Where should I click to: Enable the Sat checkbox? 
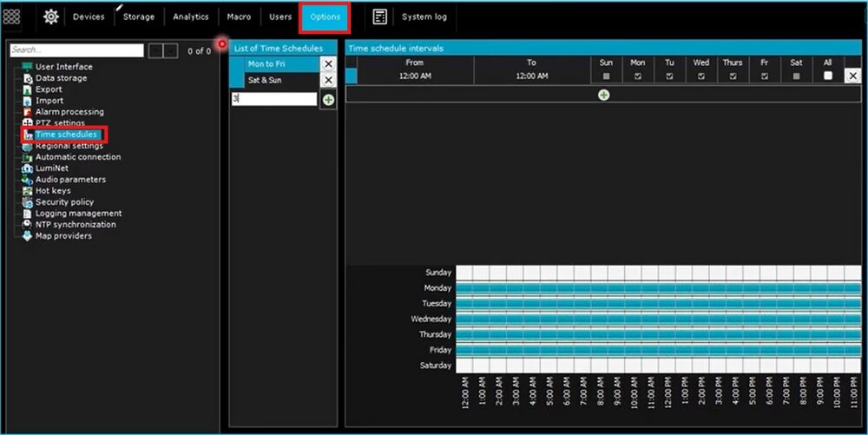796,76
